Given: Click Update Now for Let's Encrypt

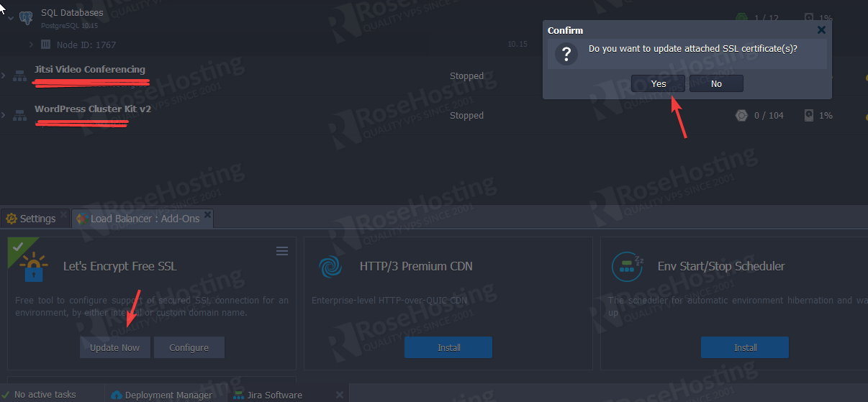Looking at the screenshot, I should (x=115, y=347).
